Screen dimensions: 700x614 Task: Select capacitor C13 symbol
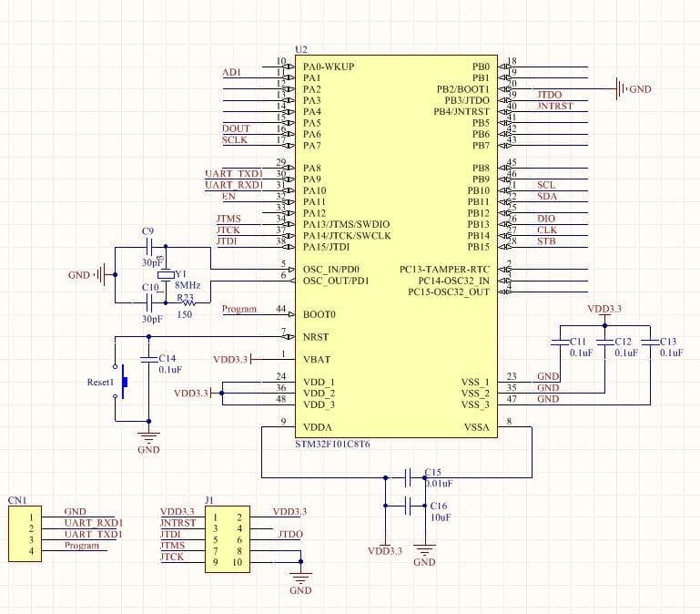coord(650,343)
